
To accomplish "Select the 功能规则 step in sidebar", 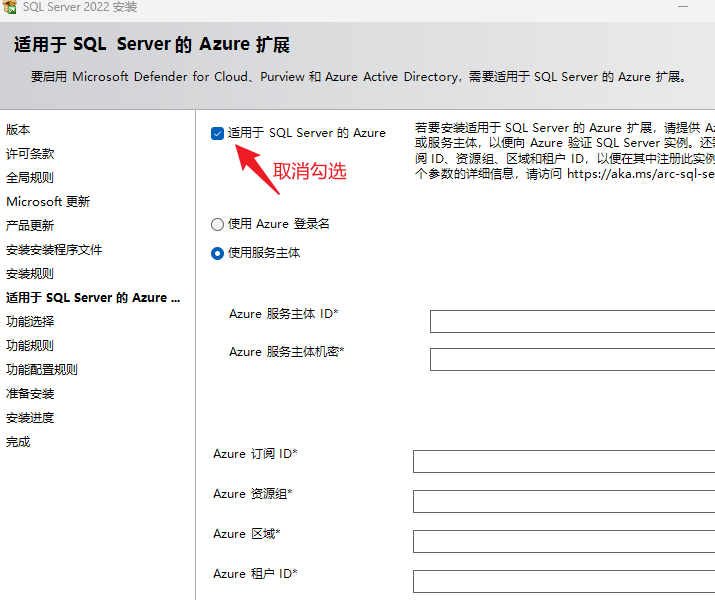I will [x=30, y=346].
